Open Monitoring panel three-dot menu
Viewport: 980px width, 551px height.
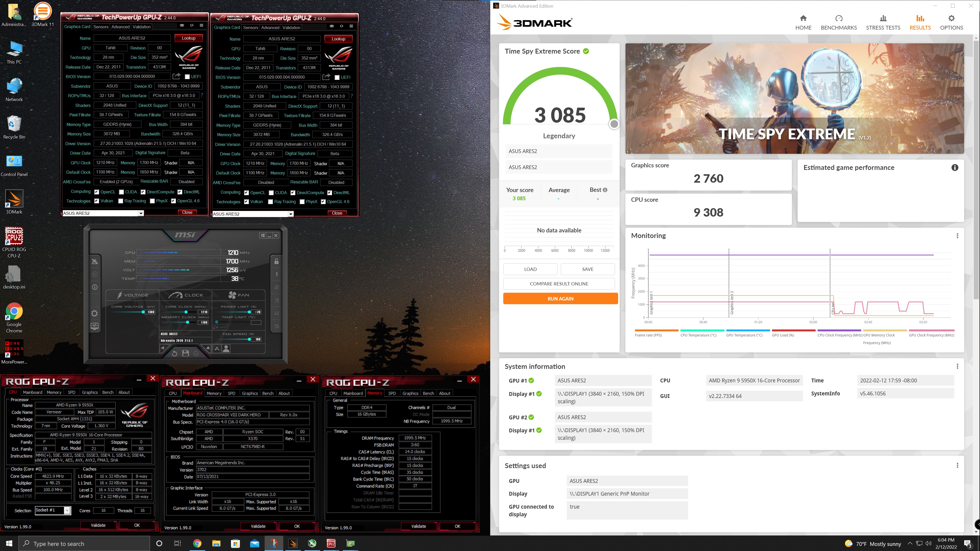[x=957, y=236]
